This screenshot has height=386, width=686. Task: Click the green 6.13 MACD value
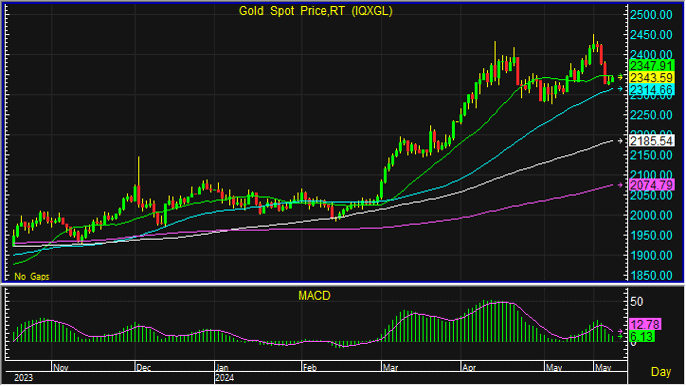click(642, 337)
